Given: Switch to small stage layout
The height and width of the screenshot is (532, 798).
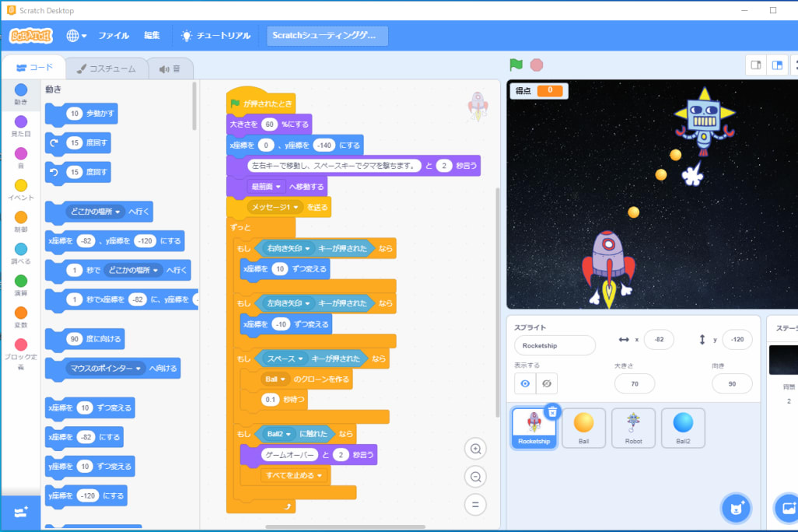Looking at the screenshot, I should click(755, 65).
